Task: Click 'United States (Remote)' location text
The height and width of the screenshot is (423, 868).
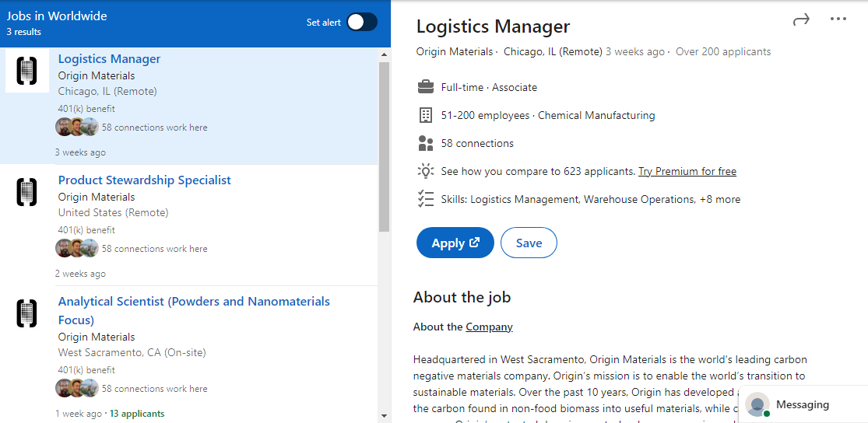Action: point(113,212)
